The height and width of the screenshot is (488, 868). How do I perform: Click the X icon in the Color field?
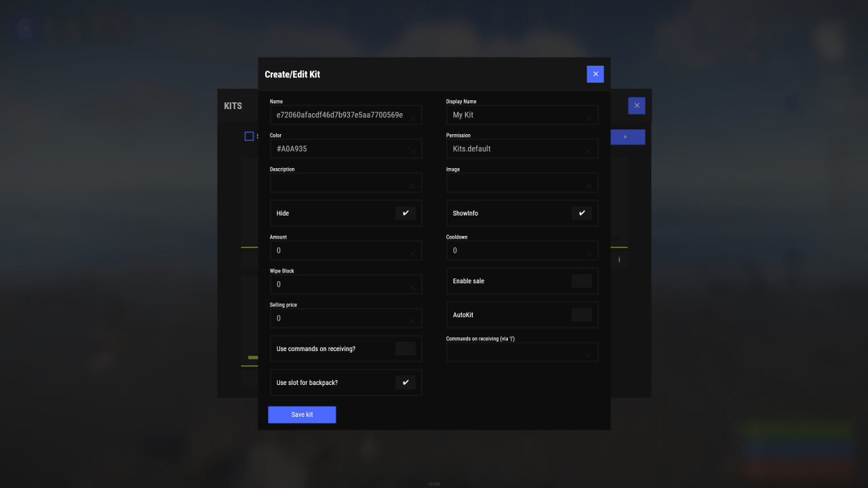click(412, 152)
